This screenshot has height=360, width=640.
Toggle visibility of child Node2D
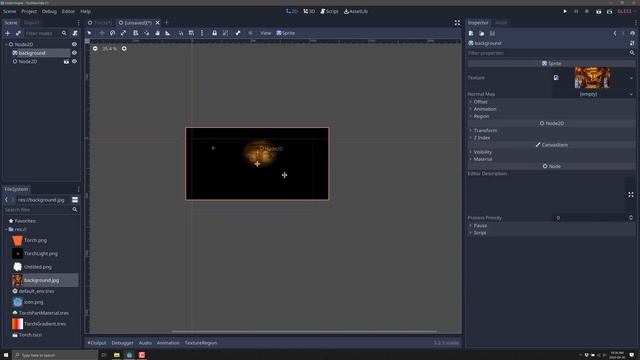tap(74, 61)
